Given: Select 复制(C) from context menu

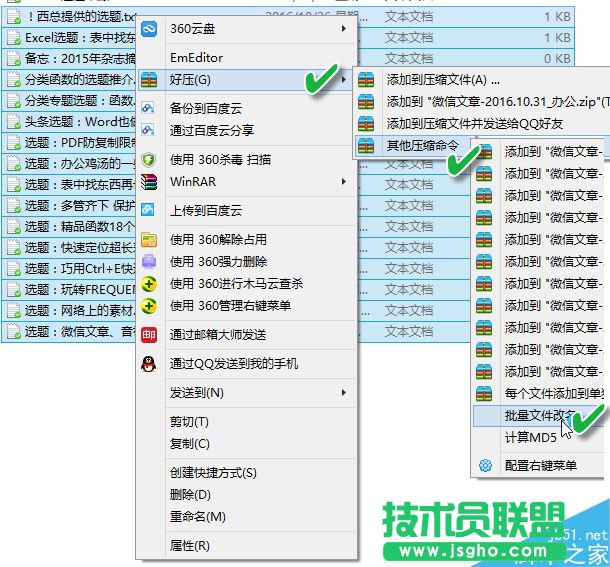Looking at the screenshot, I should (189, 444).
